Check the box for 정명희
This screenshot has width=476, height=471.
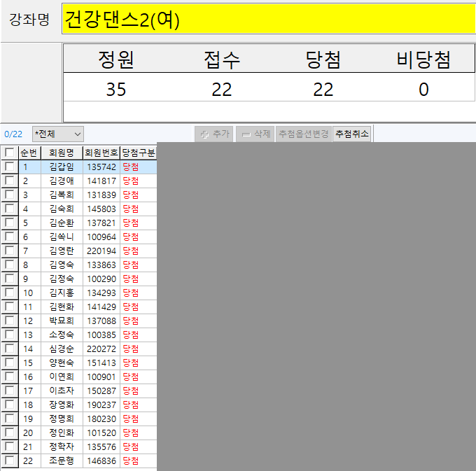pos(9,419)
